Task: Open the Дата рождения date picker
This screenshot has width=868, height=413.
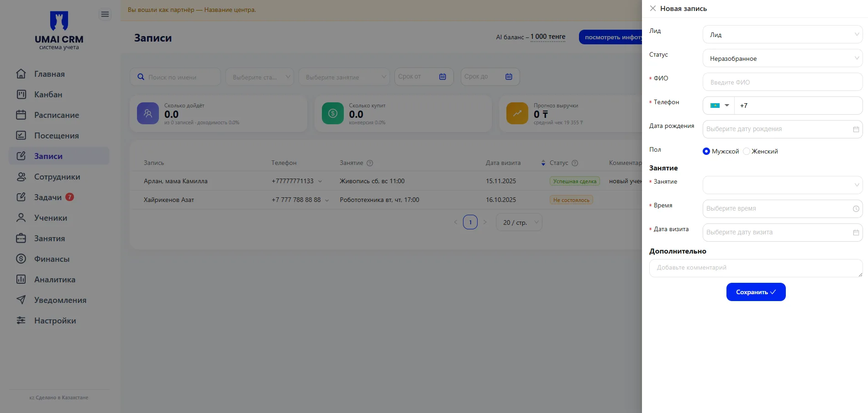Action: (783, 129)
